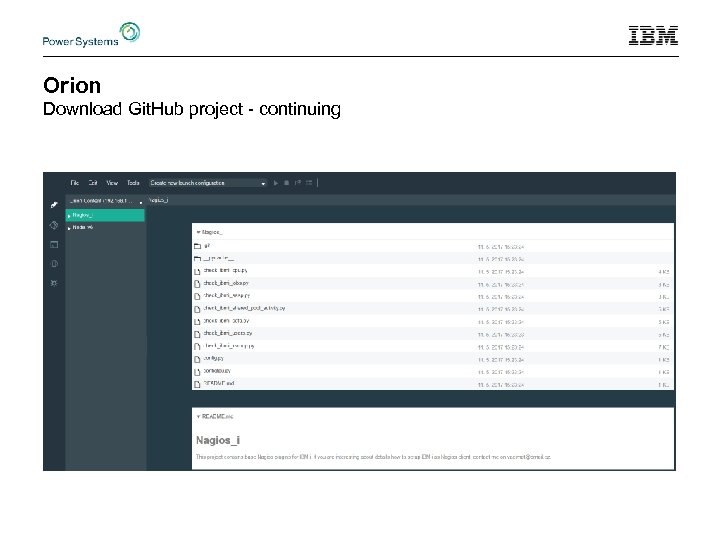Open check_ibmi_shared_pool_activity.py file

point(244,308)
